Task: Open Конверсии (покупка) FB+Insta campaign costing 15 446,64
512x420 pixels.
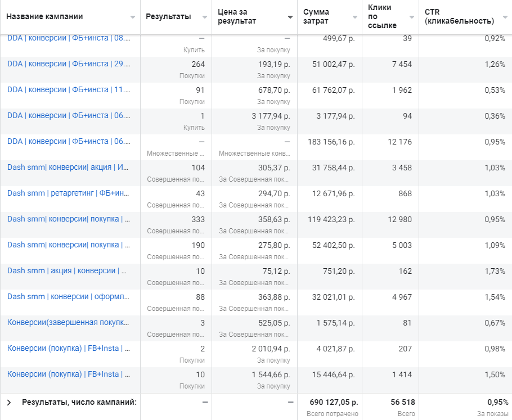Action: pos(69,374)
